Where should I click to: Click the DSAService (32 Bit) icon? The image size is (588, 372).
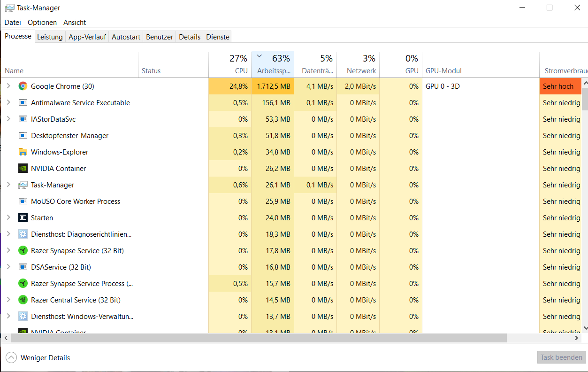coord(23,267)
